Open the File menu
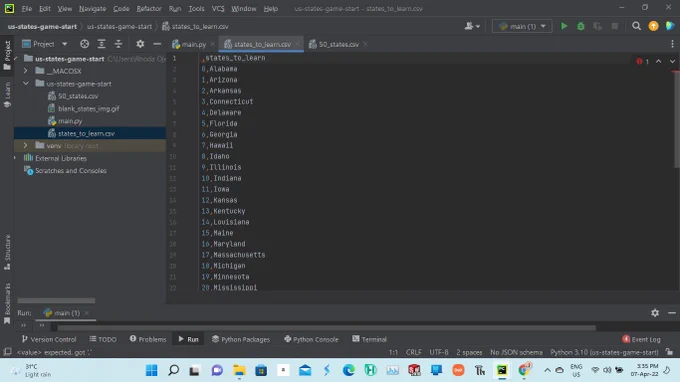Screen dimensions: 680x382 [26, 8]
